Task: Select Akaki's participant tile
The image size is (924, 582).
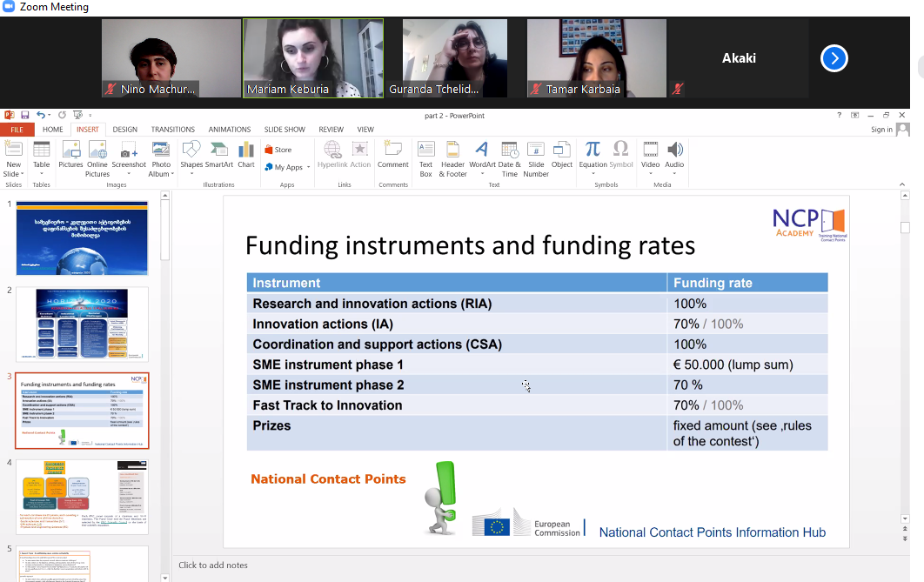Action: [739, 58]
